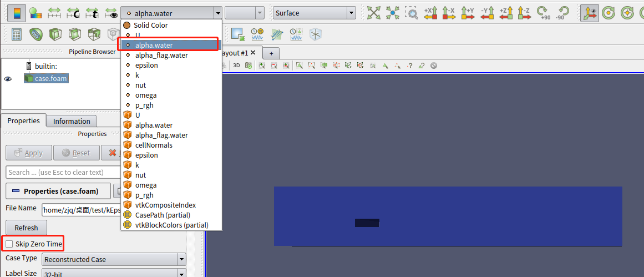Image resolution: width=644 pixels, height=277 pixels.
Task: Click the Reset Camera icon
Action: (x=374, y=13)
